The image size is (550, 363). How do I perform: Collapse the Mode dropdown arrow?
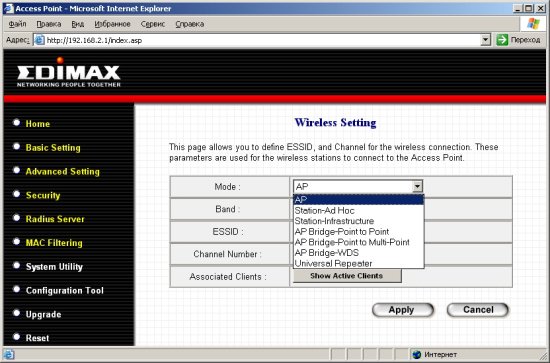417,186
